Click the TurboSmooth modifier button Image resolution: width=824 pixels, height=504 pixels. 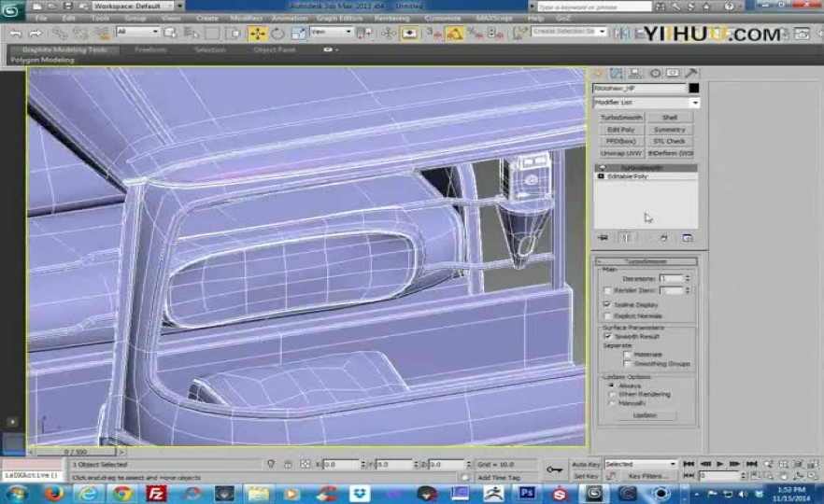[621, 118]
